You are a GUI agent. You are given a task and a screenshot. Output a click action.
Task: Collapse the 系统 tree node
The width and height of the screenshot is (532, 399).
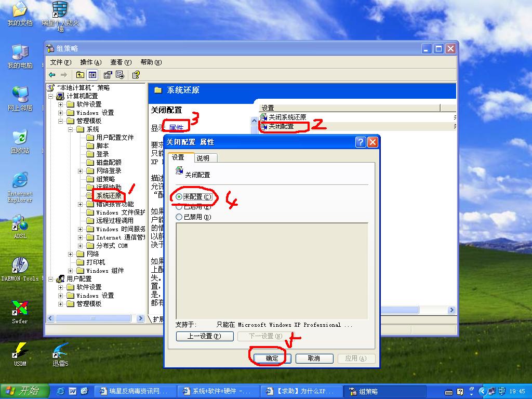(70, 129)
